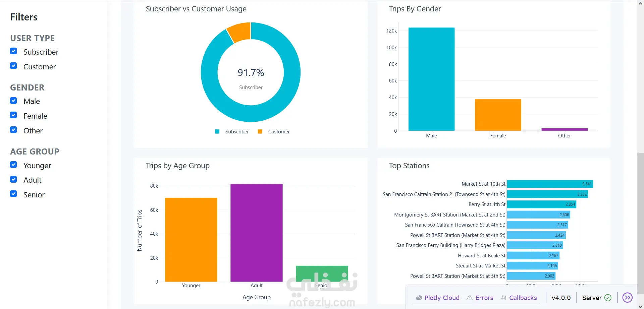
Task: Click the green Senior bar in age chart
Action: (322, 273)
